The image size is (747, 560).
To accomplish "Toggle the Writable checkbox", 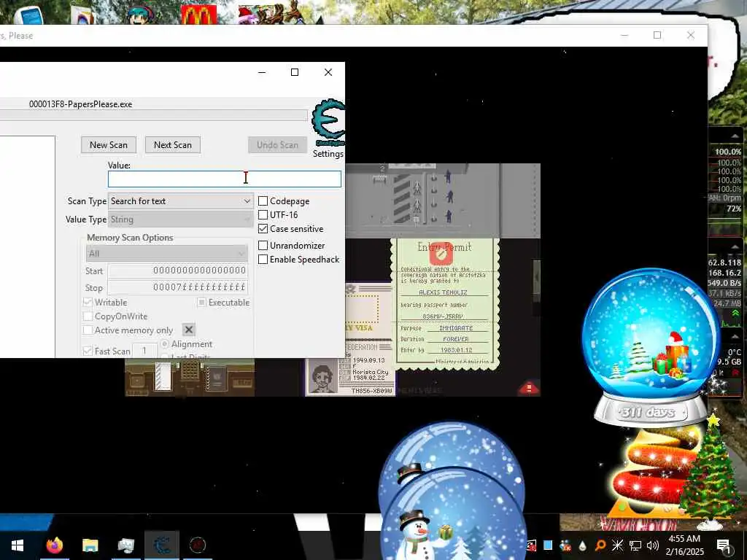I will [x=88, y=302].
